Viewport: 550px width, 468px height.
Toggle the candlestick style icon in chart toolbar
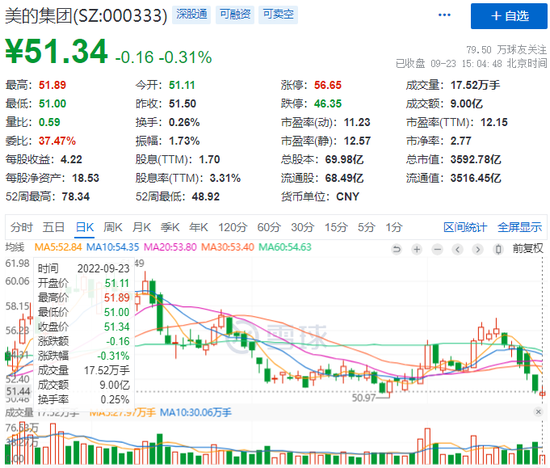click(498, 249)
